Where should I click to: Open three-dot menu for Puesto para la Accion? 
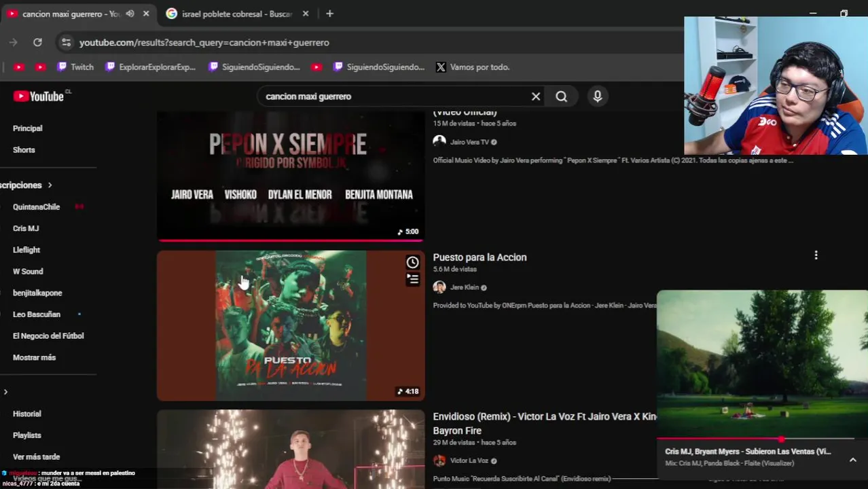pos(816,255)
